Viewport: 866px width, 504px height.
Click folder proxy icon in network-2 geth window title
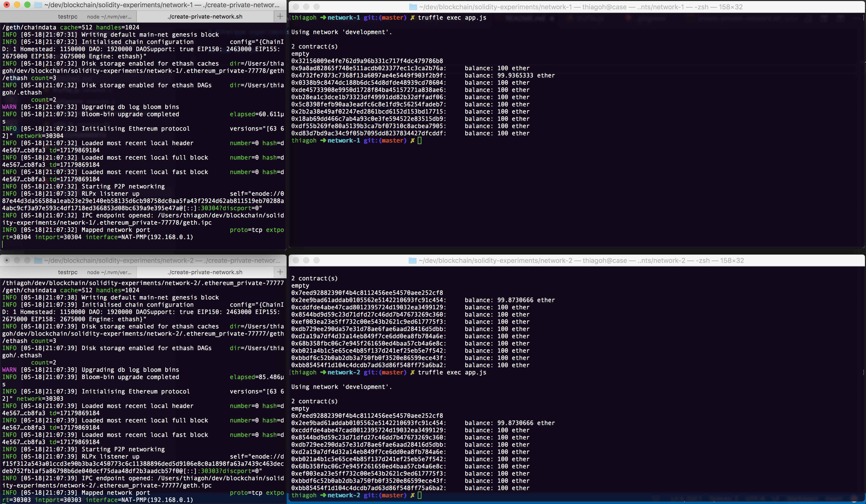38,261
